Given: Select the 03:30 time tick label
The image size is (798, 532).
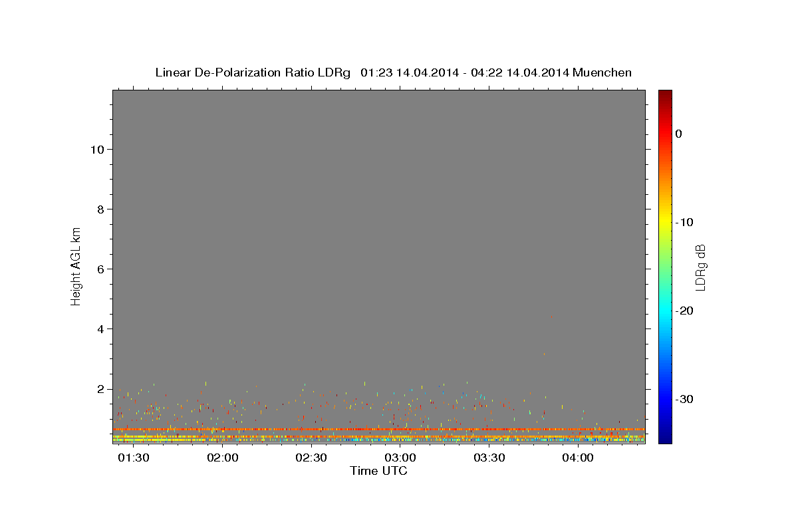Looking at the screenshot, I should pos(489,458).
